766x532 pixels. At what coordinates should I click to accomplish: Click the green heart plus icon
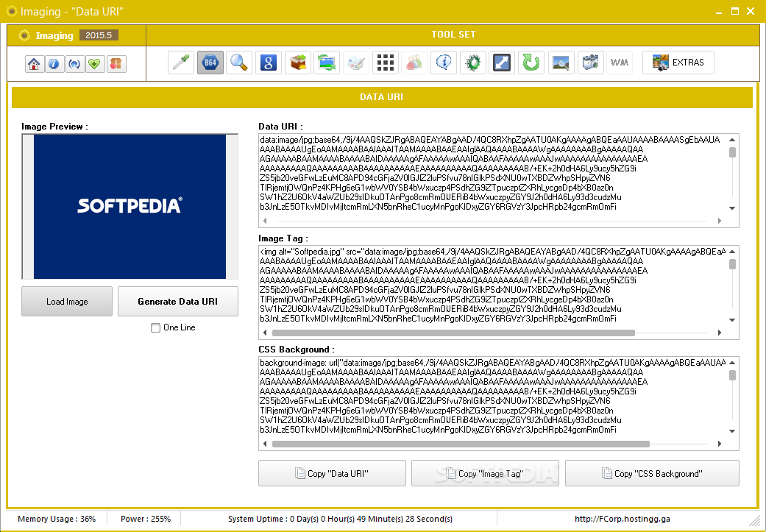[95, 64]
